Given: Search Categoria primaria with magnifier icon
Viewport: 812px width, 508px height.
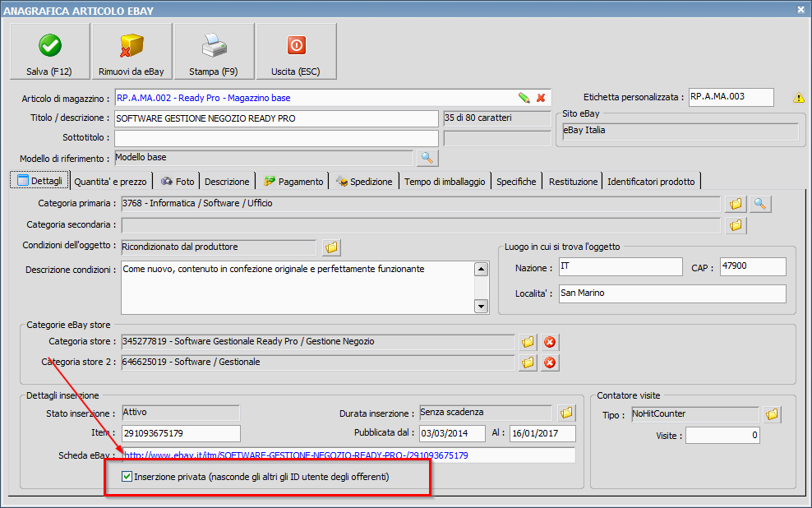Looking at the screenshot, I should pos(760,204).
